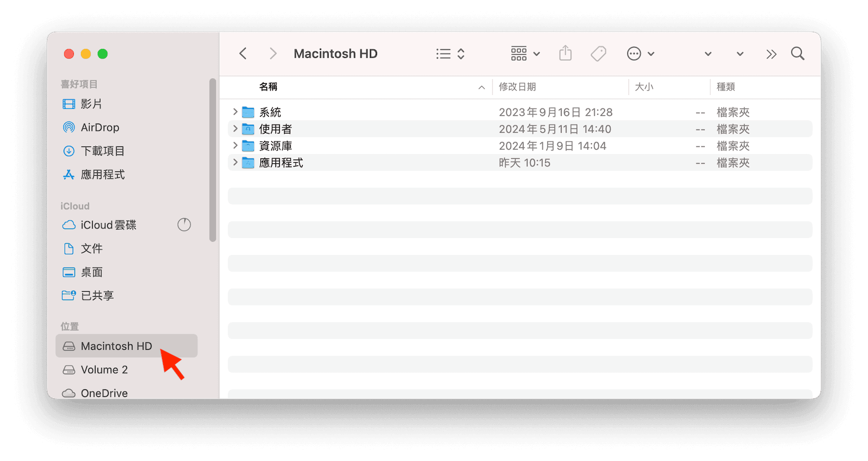Click the date 2024年5月11日 14:40

tap(555, 129)
